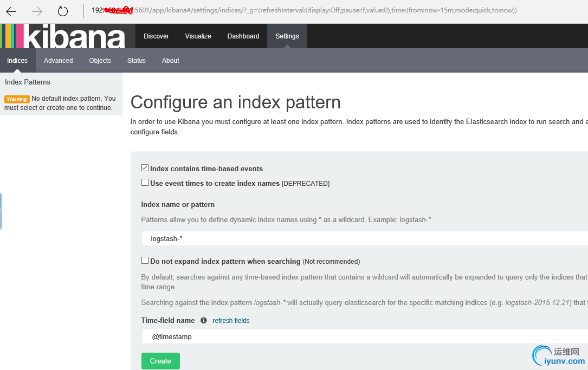This screenshot has height=370, width=588.
Task: Switch to the Objects sub-tab
Action: click(100, 60)
